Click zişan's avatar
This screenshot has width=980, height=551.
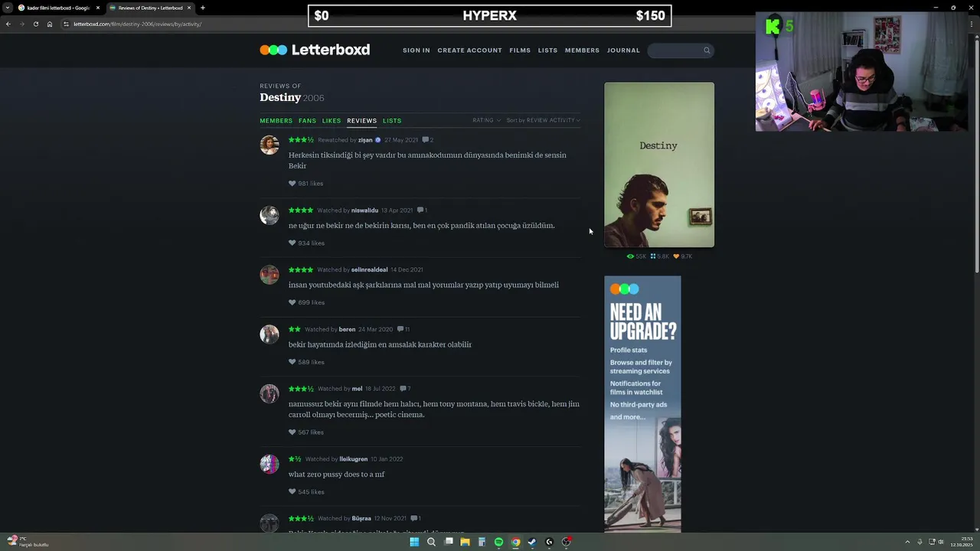(x=269, y=145)
